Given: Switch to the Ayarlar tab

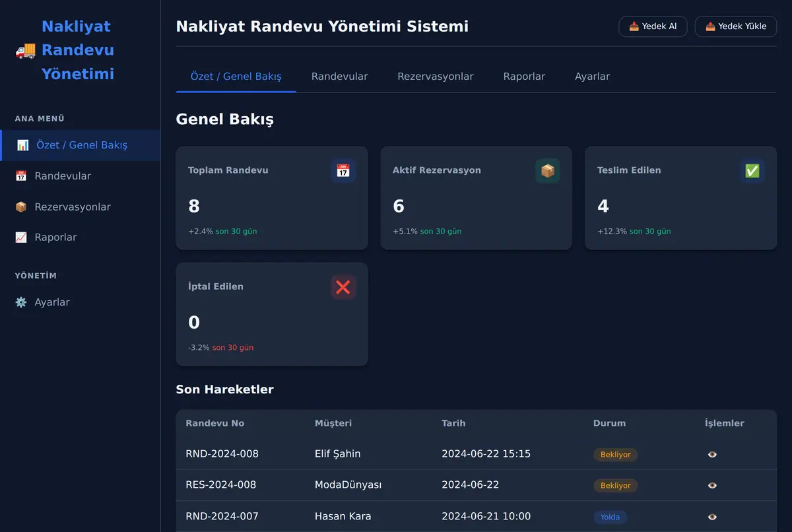Looking at the screenshot, I should (592, 77).
